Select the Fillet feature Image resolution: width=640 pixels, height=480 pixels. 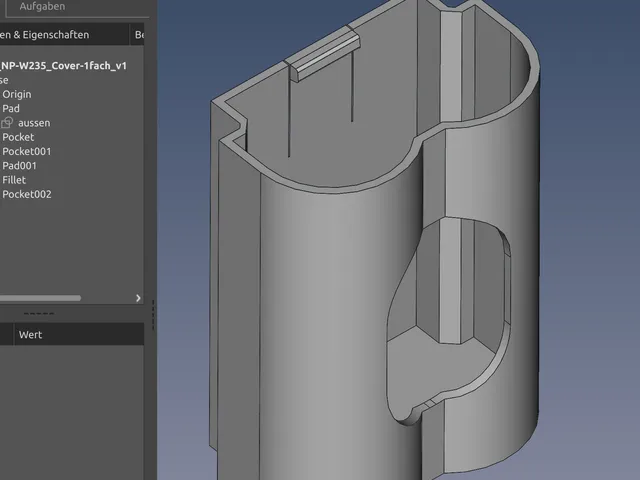pyautogui.click(x=14, y=180)
